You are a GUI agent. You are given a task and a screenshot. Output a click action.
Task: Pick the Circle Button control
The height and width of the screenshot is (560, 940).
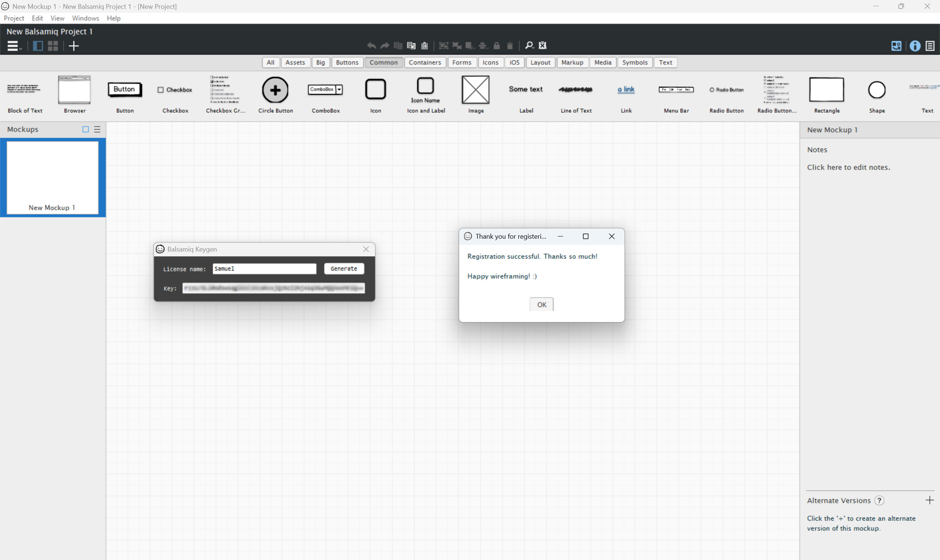pyautogui.click(x=275, y=94)
